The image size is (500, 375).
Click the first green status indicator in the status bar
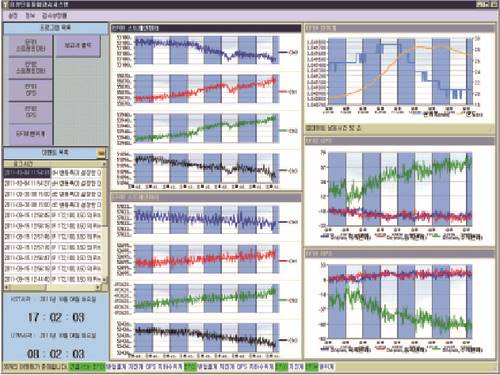(x=87, y=367)
